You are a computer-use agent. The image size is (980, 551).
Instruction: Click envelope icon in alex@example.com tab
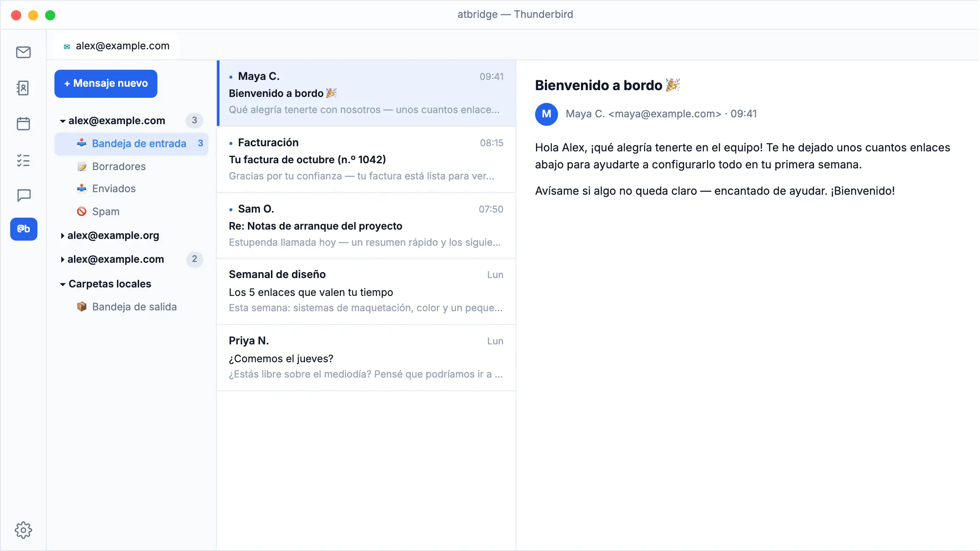coord(67,46)
